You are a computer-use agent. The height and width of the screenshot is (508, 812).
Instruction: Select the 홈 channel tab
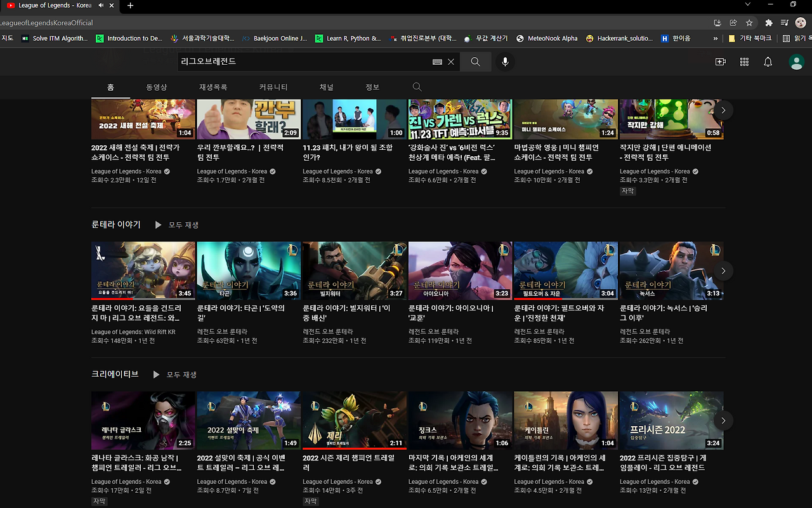110,87
